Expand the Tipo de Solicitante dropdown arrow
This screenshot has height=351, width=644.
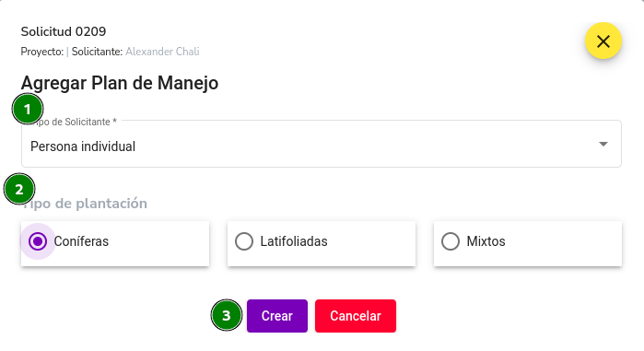(603, 144)
